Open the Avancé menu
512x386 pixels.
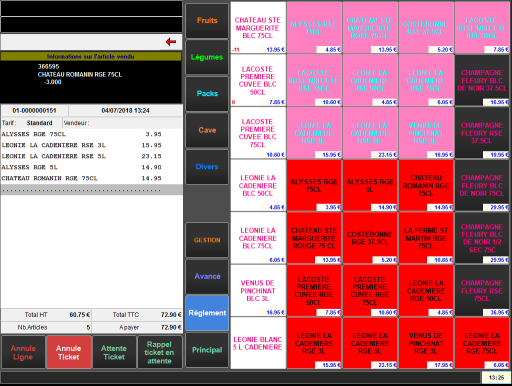207,276
